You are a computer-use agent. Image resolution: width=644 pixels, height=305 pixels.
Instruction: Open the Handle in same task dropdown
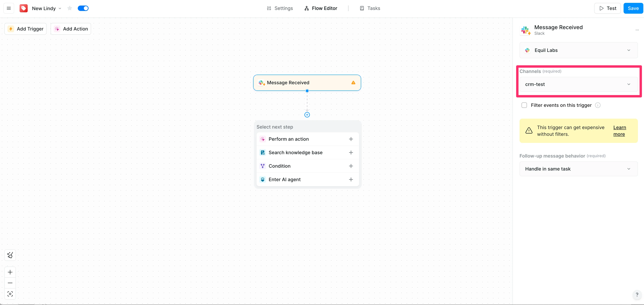tap(578, 169)
